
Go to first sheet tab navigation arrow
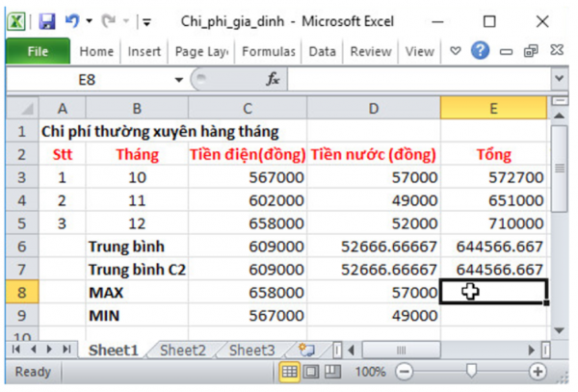15,350
